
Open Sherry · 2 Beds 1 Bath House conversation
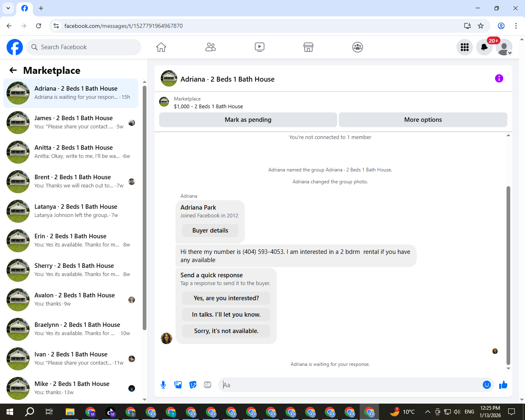click(71, 270)
